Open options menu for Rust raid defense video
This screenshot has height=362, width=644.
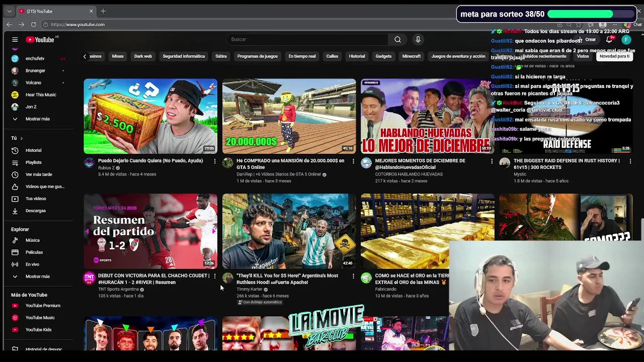tap(630, 161)
